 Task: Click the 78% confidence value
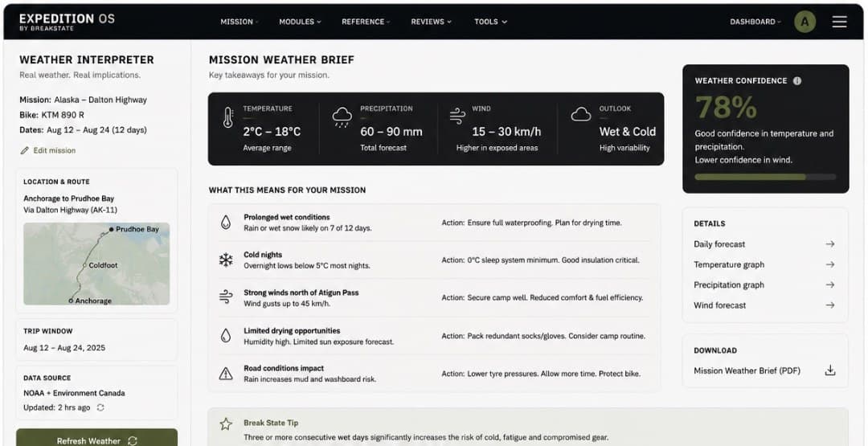pyautogui.click(x=726, y=108)
